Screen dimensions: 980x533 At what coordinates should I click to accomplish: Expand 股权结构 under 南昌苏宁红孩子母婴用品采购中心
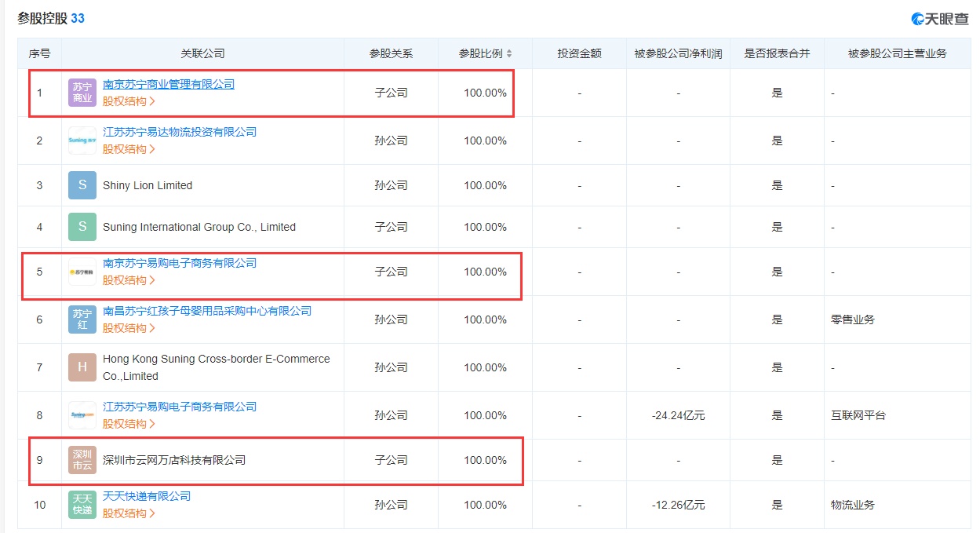pos(129,328)
